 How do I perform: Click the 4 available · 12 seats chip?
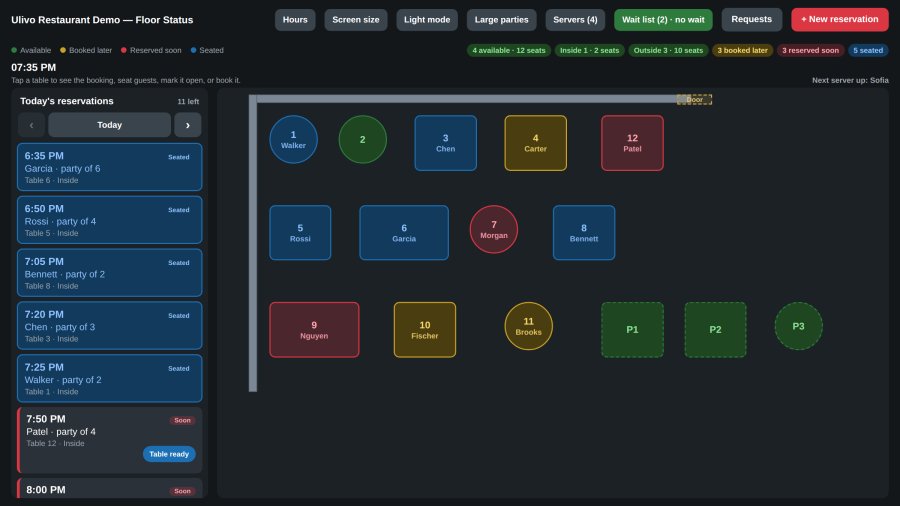pyautogui.click(x=509, y=50)
